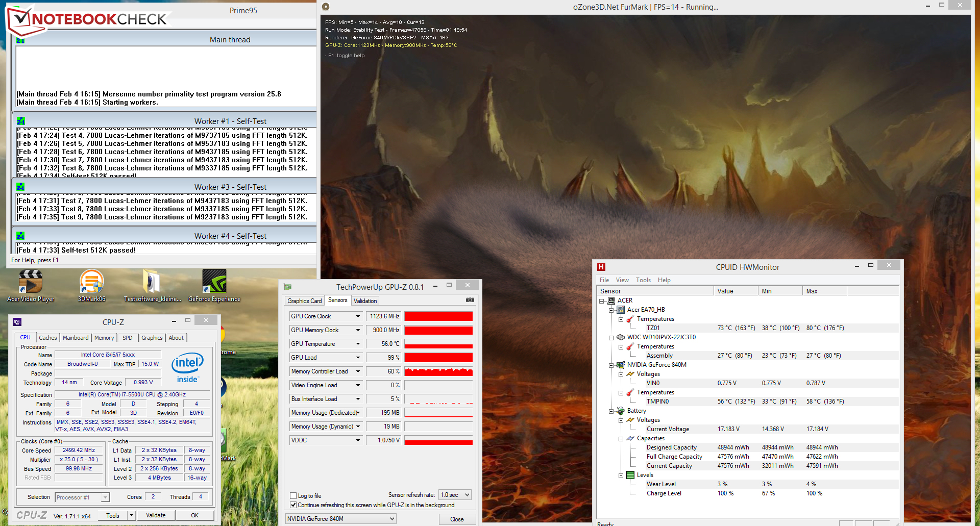Switch to the Mainboard tab in CPU-Z
Image resolution: width=980 pixels, height=526 pixels.
click(x=76, y=338)
